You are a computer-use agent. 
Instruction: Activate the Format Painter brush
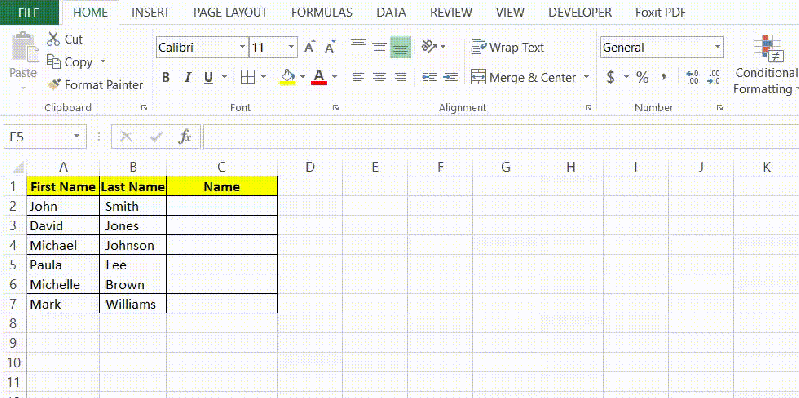[54, 85]
